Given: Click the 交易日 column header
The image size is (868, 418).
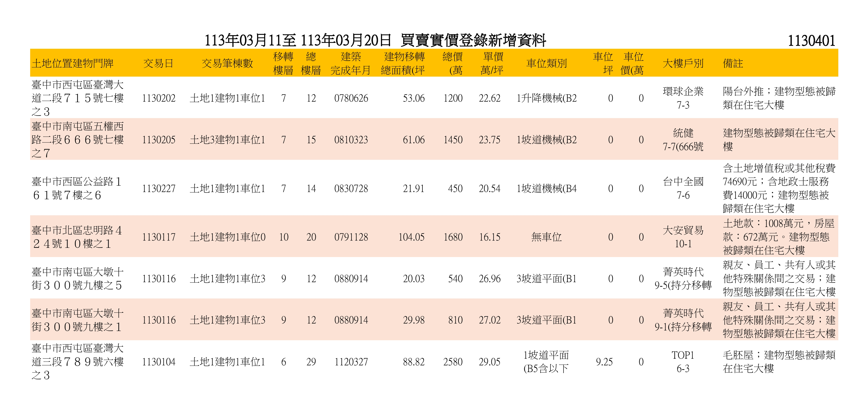Looking at the screenshot, I should 158,63.
